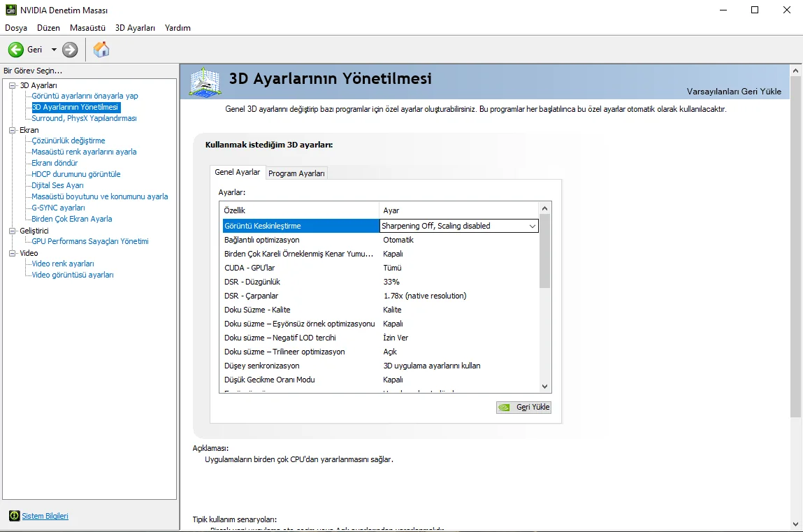Go to the Home page icon

pos(101,49)
